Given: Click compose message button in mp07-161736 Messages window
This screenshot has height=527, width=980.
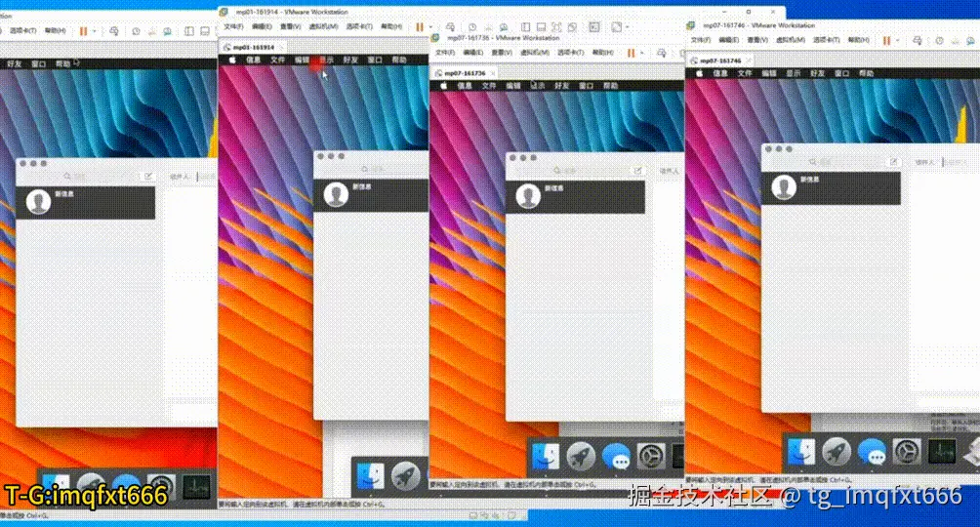Looking at the screenshot, I should point(638,170).
